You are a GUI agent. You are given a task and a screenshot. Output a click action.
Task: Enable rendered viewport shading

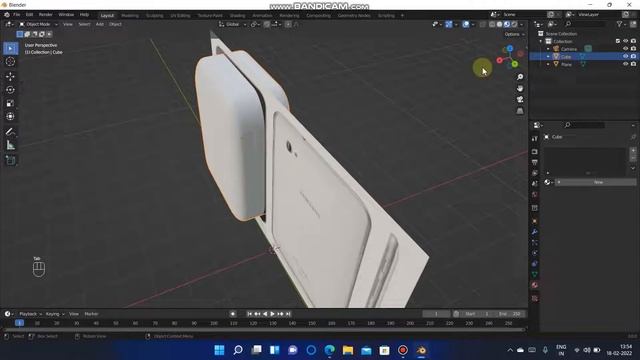point(514,24)
